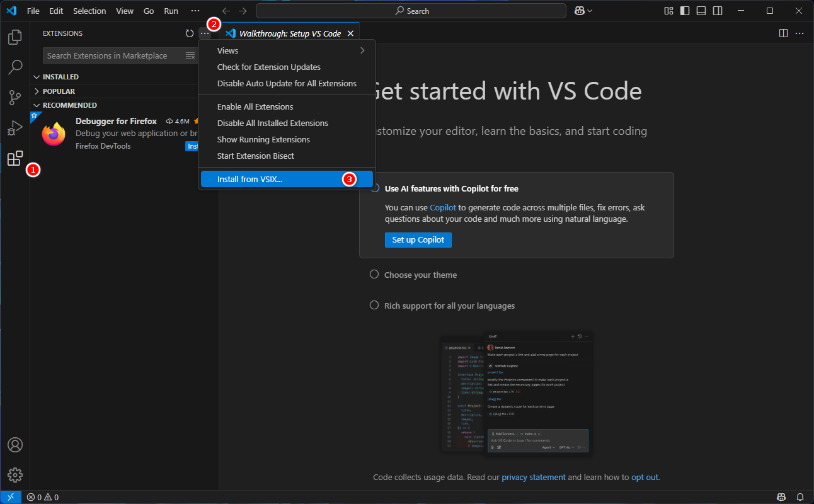The height and width of the screenshot is (504, 814).
Task: Open Run and Debug view
Action: (15, 128)
